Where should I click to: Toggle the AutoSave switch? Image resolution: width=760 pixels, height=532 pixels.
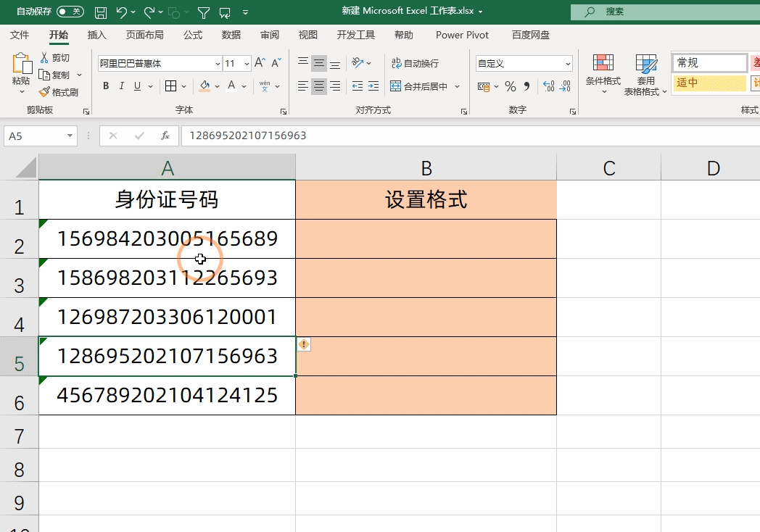click(70, 11)
